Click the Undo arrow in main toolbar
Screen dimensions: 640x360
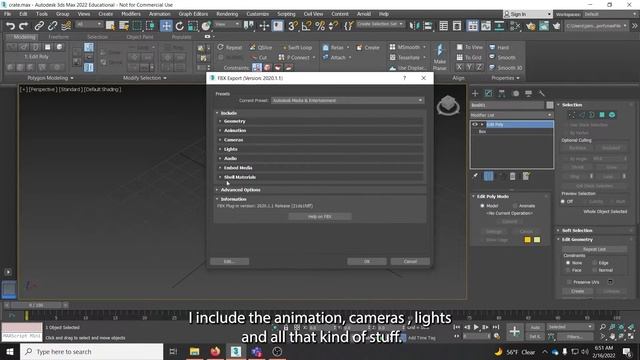click(x=10, y=26)
